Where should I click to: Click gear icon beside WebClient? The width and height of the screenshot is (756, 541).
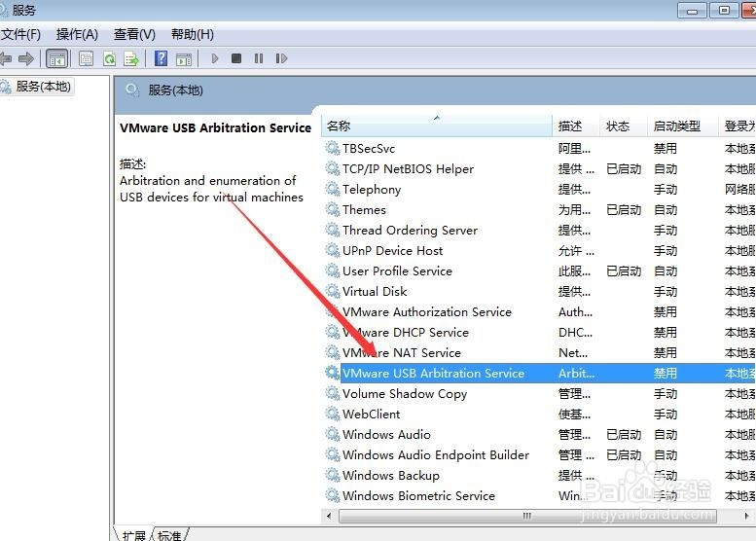(x=332, y=414)
